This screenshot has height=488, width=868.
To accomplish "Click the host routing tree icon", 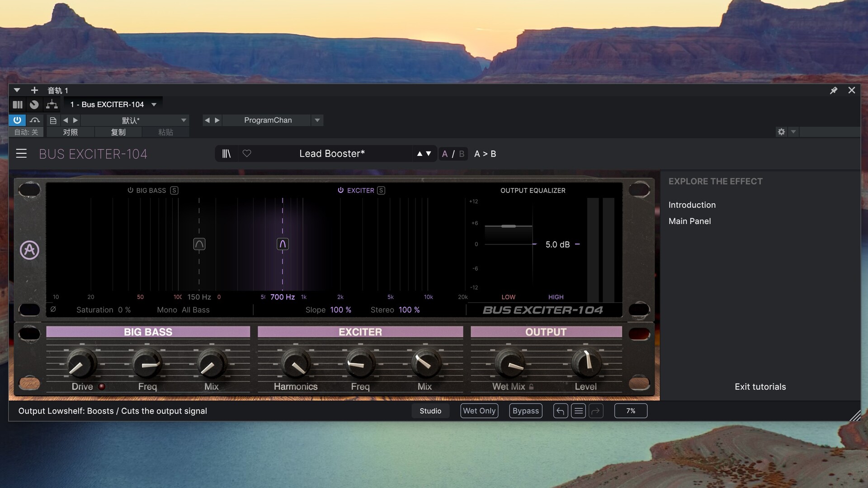I will pos(52,104).
